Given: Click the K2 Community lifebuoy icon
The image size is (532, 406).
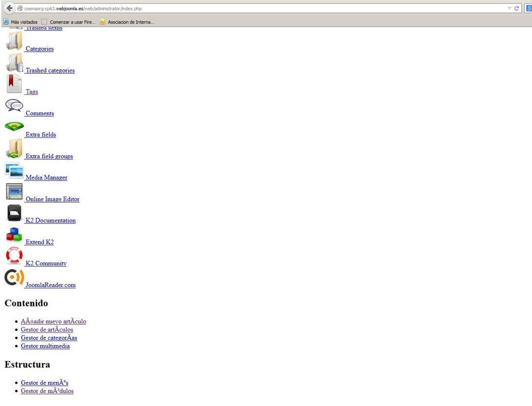Looking at the screenshot, I should (x=14, y=256).
